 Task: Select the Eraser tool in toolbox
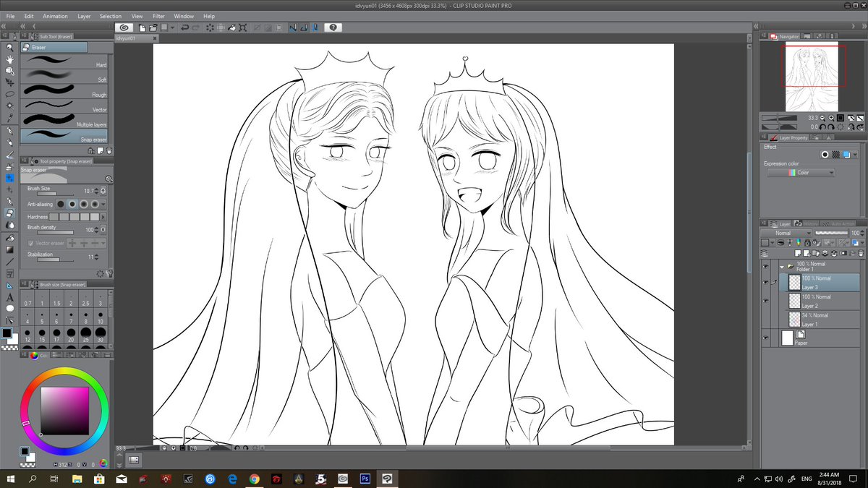10,213
